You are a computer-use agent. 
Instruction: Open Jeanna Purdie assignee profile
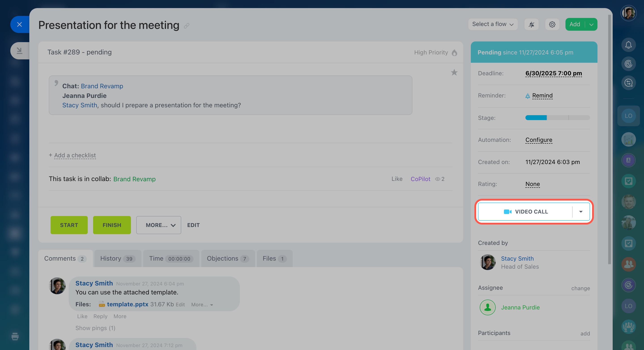pos(520,307)
